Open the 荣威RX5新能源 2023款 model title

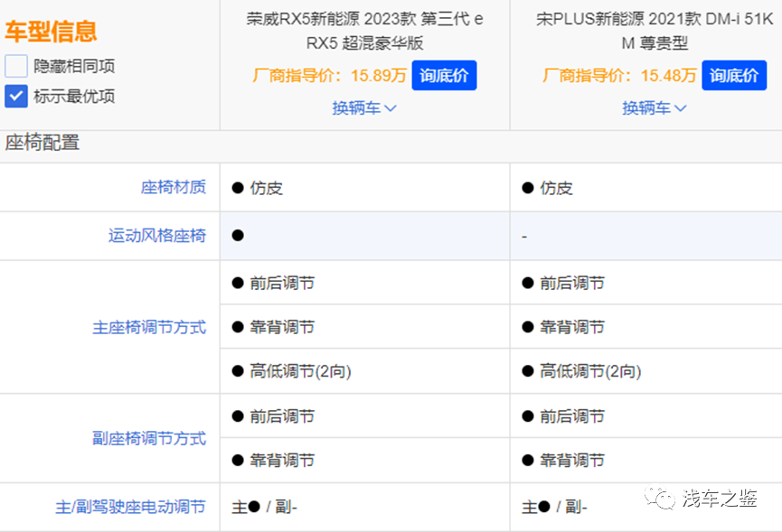coord(364,31)
